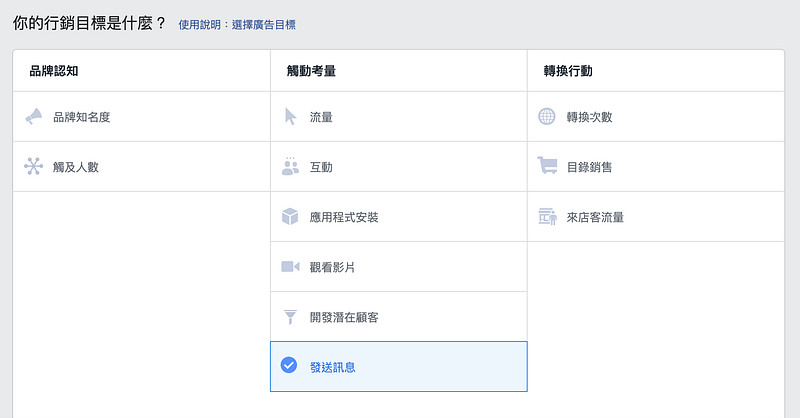800x418 pixels.
Task: Click the 觸動考量 column header
Action: [311, 71]
